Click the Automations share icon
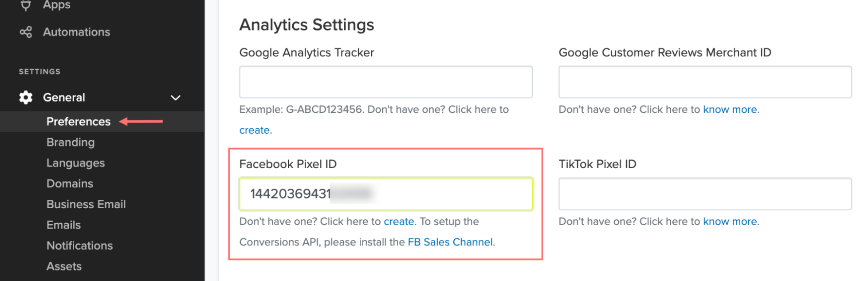 (x=26, y=32)
